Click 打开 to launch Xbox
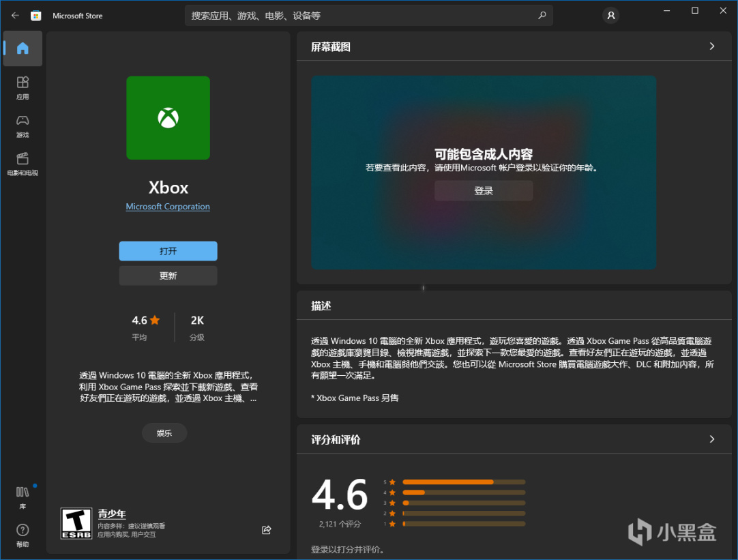This screenshot has height=560, width=738. click(x=168, y=251)
